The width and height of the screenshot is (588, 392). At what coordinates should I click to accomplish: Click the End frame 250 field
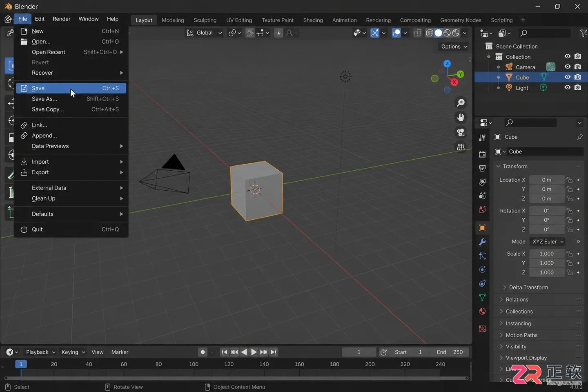click(450, 352)
